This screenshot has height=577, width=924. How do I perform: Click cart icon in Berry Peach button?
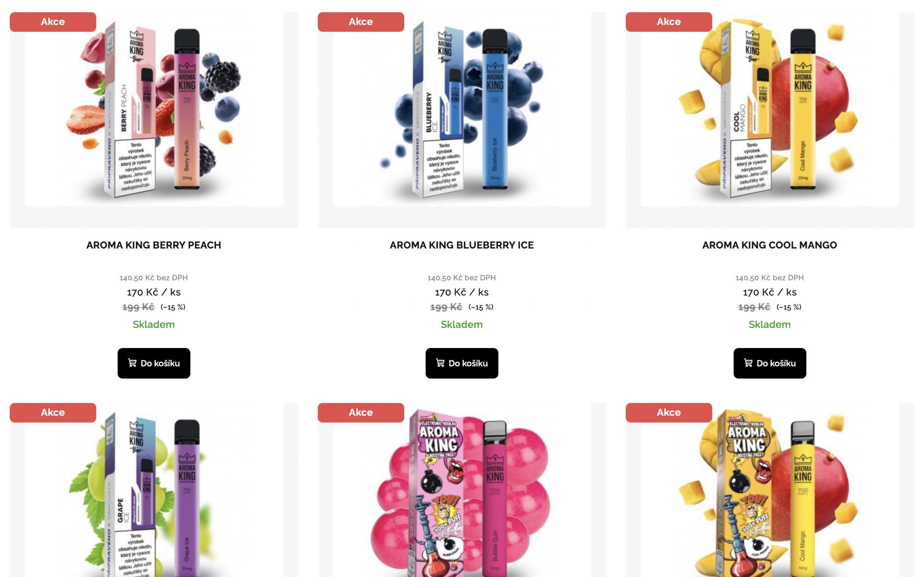coord(132,363)
